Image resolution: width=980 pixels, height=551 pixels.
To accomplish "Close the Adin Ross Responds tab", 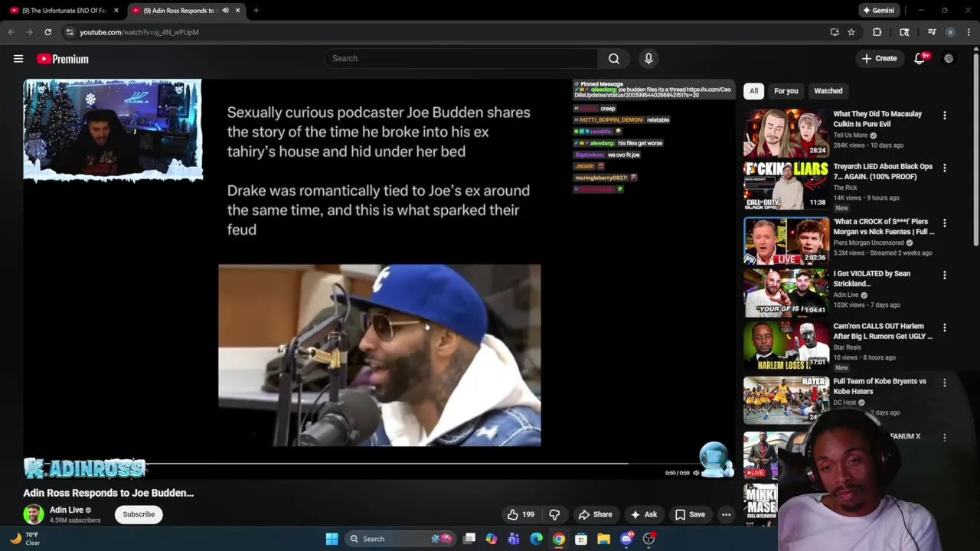I will point(237,11).
